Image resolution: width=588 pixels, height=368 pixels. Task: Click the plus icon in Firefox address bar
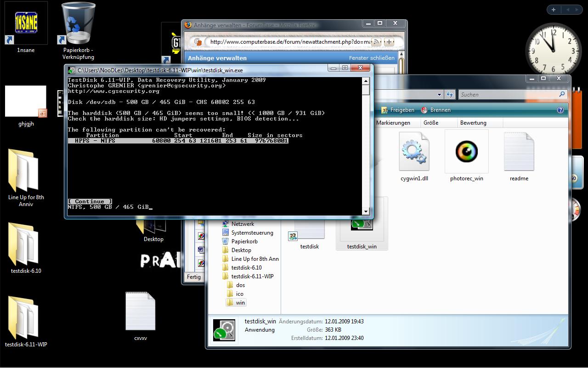coord(389,42)
